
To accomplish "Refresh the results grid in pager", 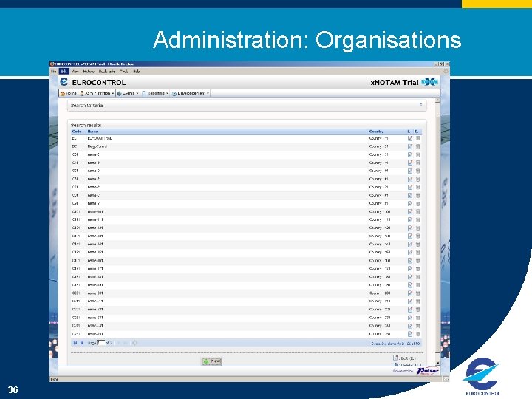I will pyautogui.click(x=134, y=343).
